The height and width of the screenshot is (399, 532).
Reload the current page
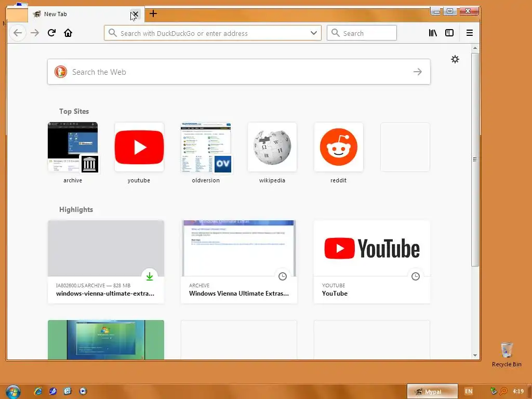click(x=51, y=33)
